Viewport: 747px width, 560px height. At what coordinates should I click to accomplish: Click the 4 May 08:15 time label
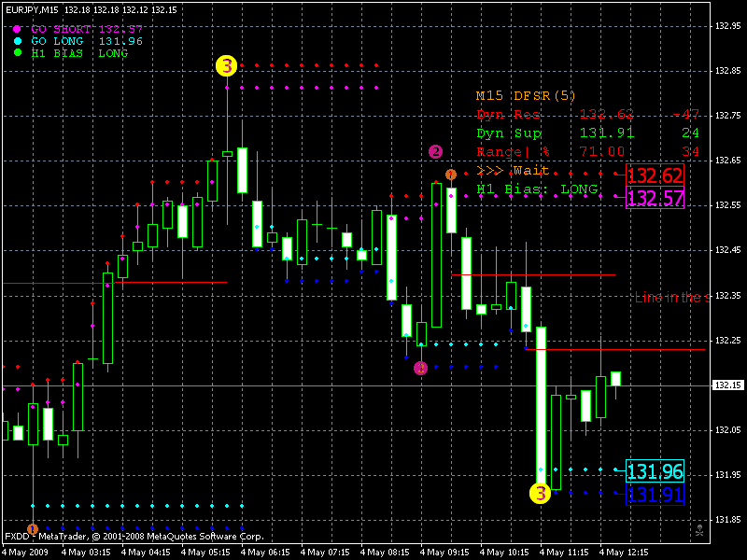pos(385,552)
